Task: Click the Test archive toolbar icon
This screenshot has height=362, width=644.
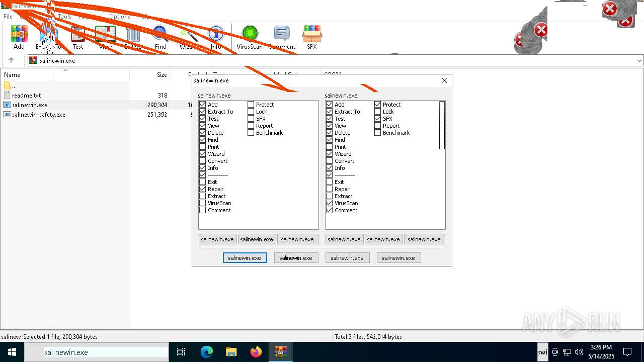Action: (77, 38)
